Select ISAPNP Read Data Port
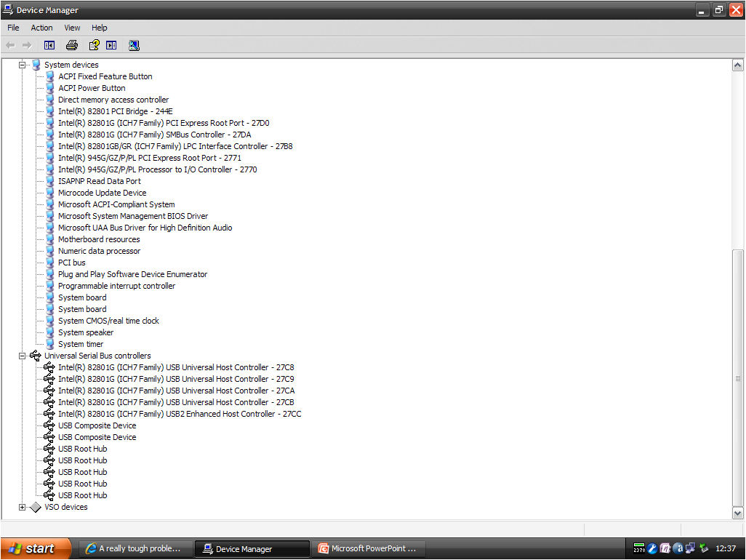 tap(100, 181)
